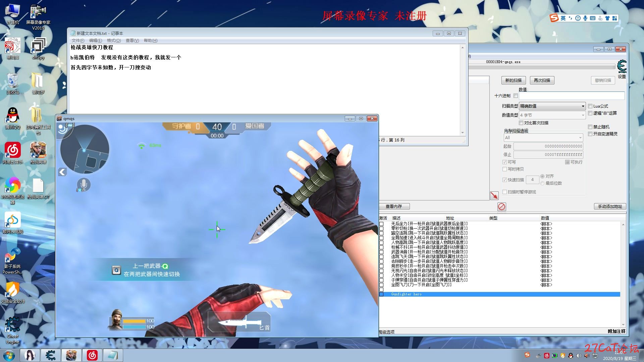Open 屏幕录像专家 V2019 desktop shortcut
This screenshot has width=644, height=362.
pos(38,17)
